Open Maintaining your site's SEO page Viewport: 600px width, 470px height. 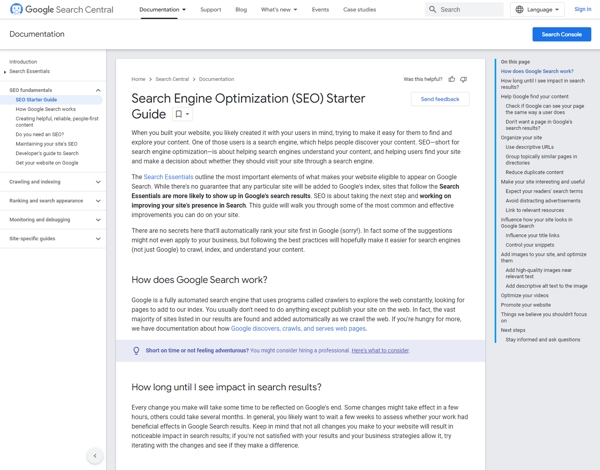click(46, 144)
